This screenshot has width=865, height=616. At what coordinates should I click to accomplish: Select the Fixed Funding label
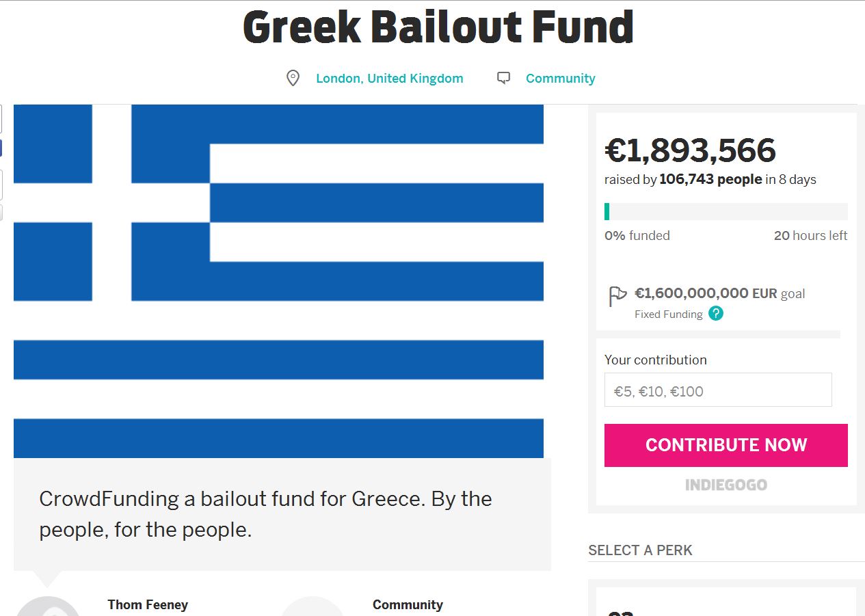(668, 314)
